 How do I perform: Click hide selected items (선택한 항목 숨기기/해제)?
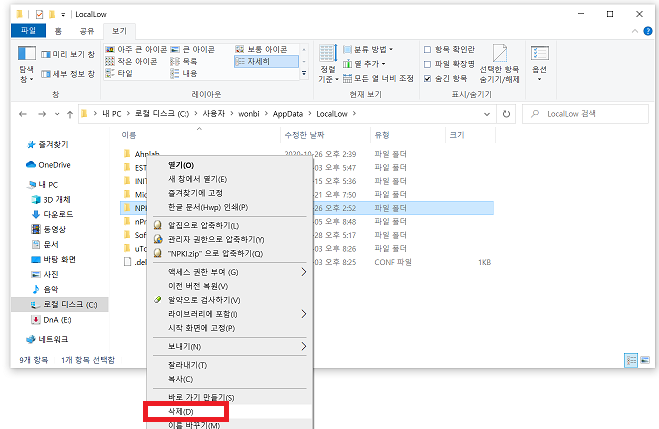pos(499,64)
